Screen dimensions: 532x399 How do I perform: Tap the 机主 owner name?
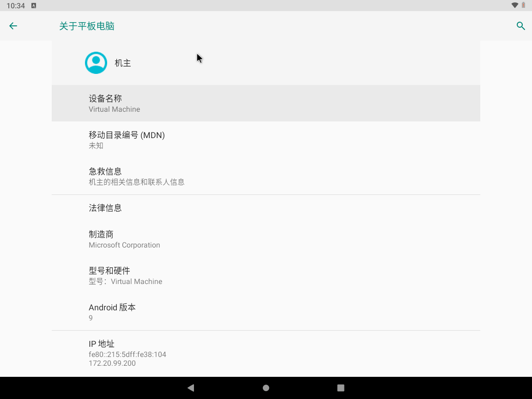[123, 63]
